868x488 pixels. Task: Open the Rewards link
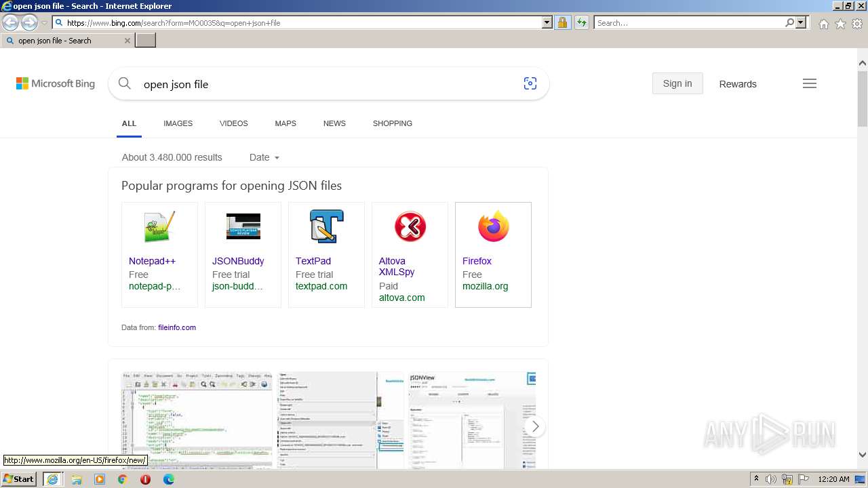pyautogui.click(x=738, y=84)
